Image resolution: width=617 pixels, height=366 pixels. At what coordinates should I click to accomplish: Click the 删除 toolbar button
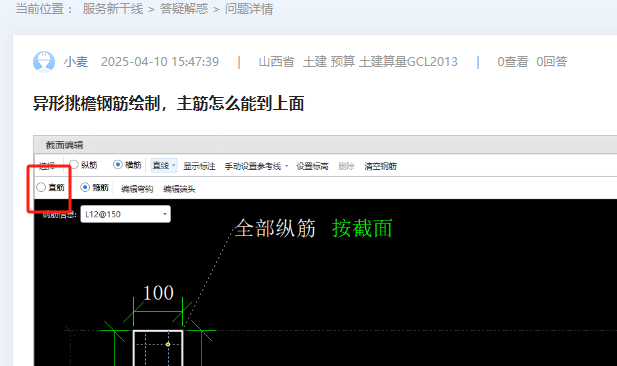pos(346,166)
